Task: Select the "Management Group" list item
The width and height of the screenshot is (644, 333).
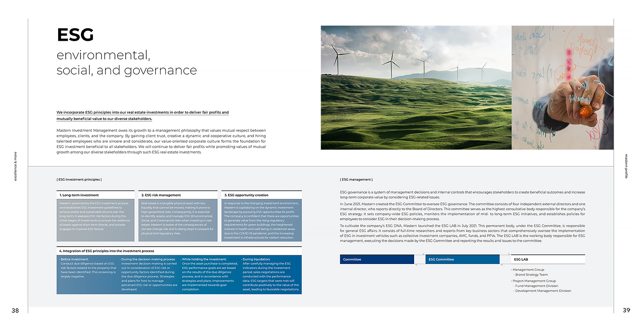Action: [x=528, y=270]
